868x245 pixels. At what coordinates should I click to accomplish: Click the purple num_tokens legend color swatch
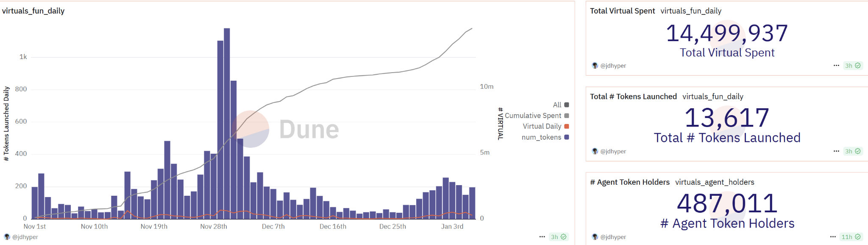point(567,137)
